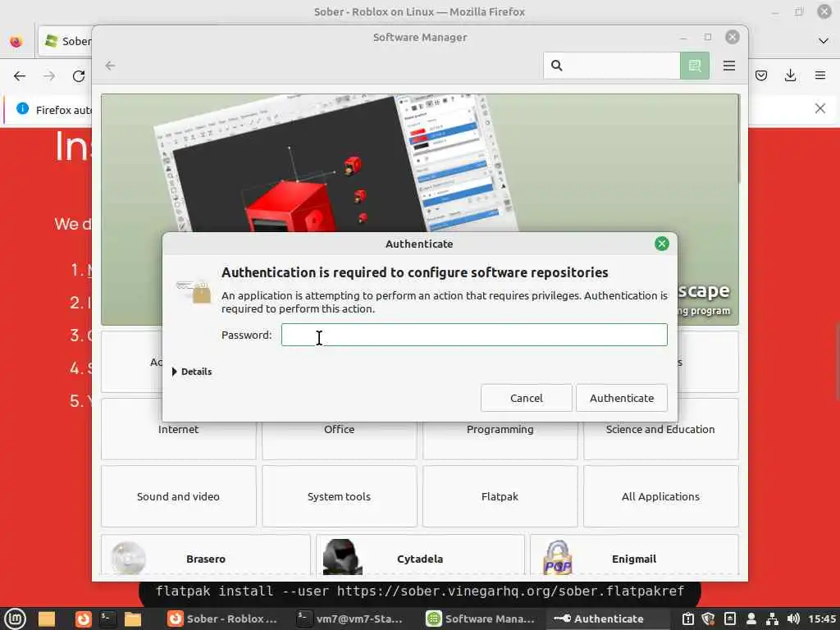Switch to Sober - Roblox Firefox window

pyautogui.click(x=222, y=619)
